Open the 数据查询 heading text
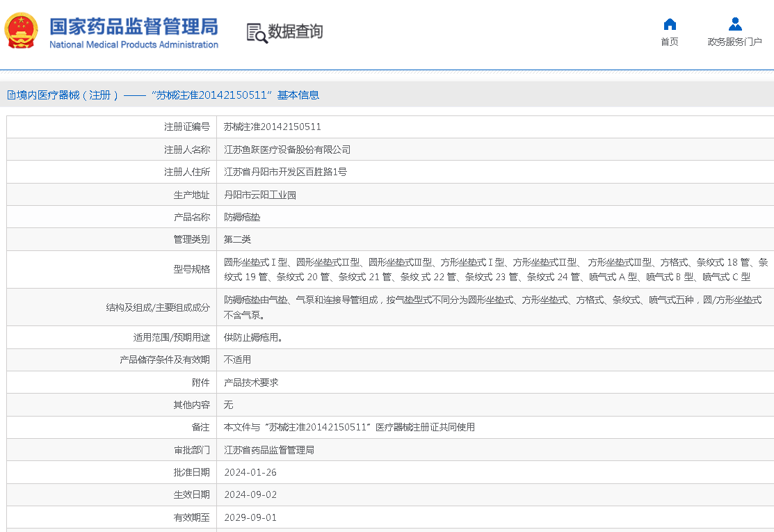This screenshot has width=774, height=532. coord(296,31)
